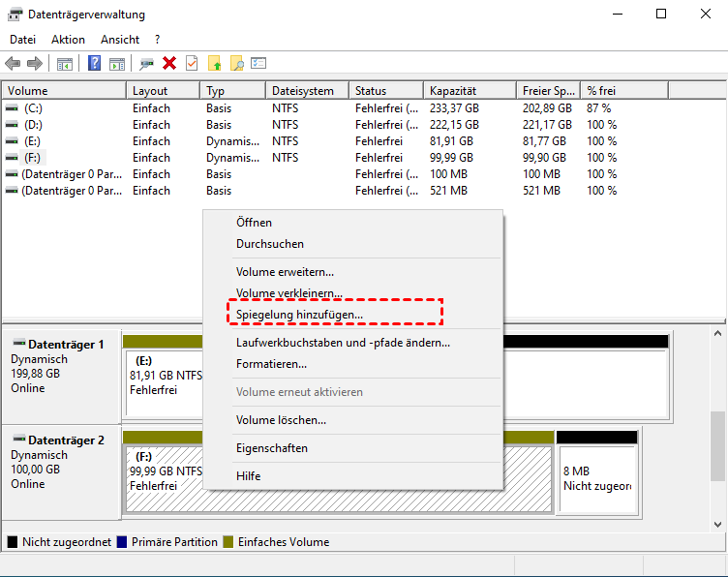Click the 233,37 GB capacity cell

coord(454,108)
